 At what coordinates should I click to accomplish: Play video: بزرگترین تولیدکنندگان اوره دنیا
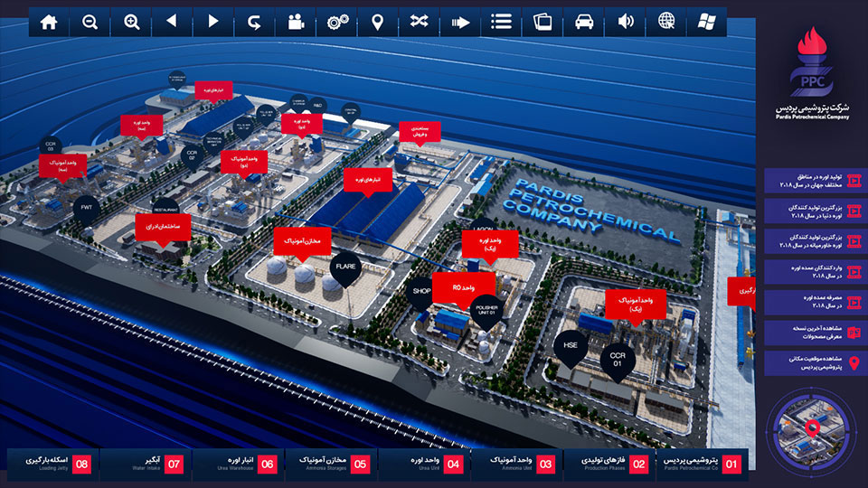click(814, 211)
